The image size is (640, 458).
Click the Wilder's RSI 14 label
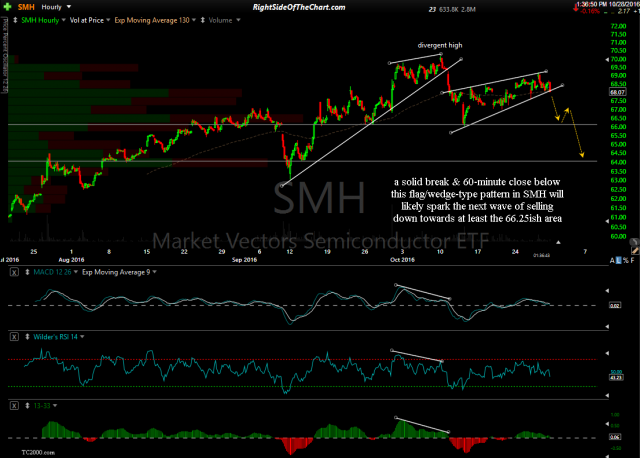coord(56,337)
